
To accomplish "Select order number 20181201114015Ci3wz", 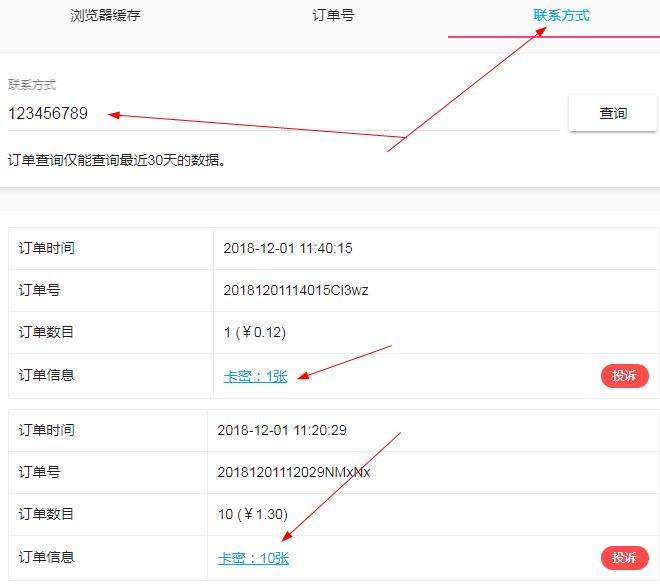I will (x=295, y=290).
